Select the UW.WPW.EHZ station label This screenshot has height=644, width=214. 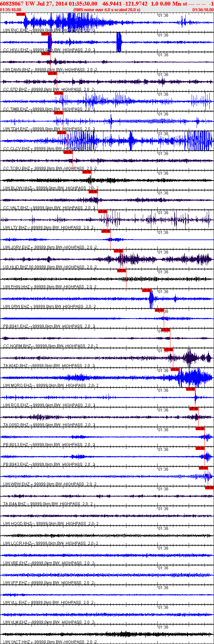[16, 484]
